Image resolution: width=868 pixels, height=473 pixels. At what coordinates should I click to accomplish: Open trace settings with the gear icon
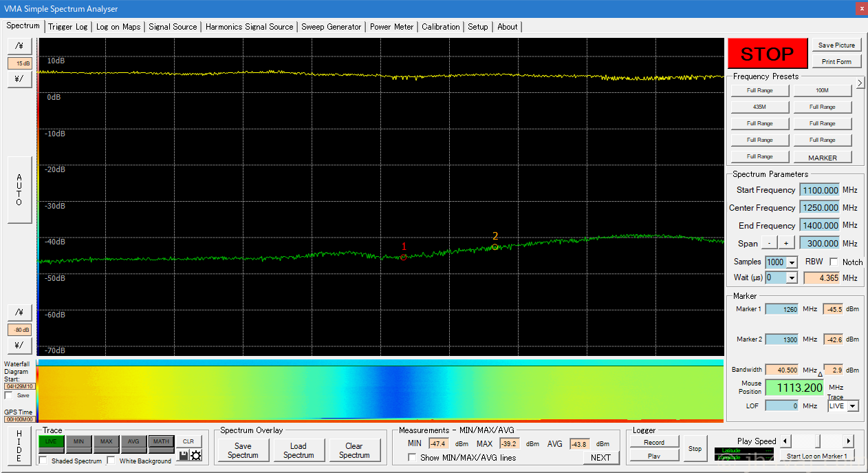(x=196, y=455)
